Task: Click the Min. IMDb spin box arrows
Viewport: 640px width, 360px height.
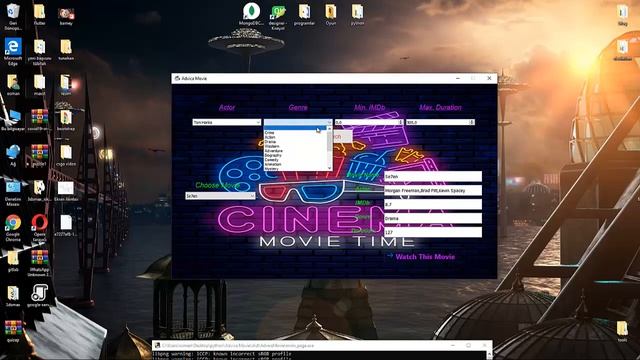Action: tap(400, 122)
